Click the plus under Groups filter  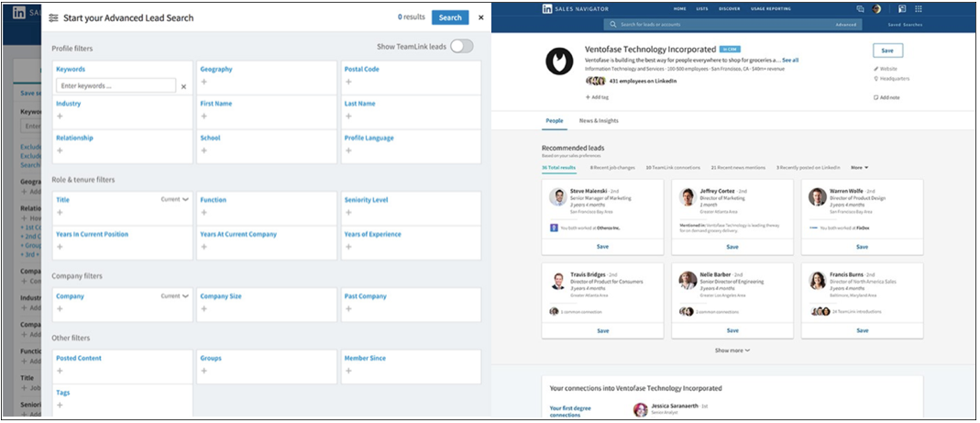204,371
